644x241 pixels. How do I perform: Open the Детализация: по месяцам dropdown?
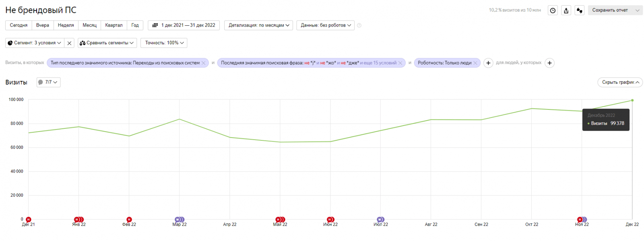pyautogui.click(x=259, y=25)
